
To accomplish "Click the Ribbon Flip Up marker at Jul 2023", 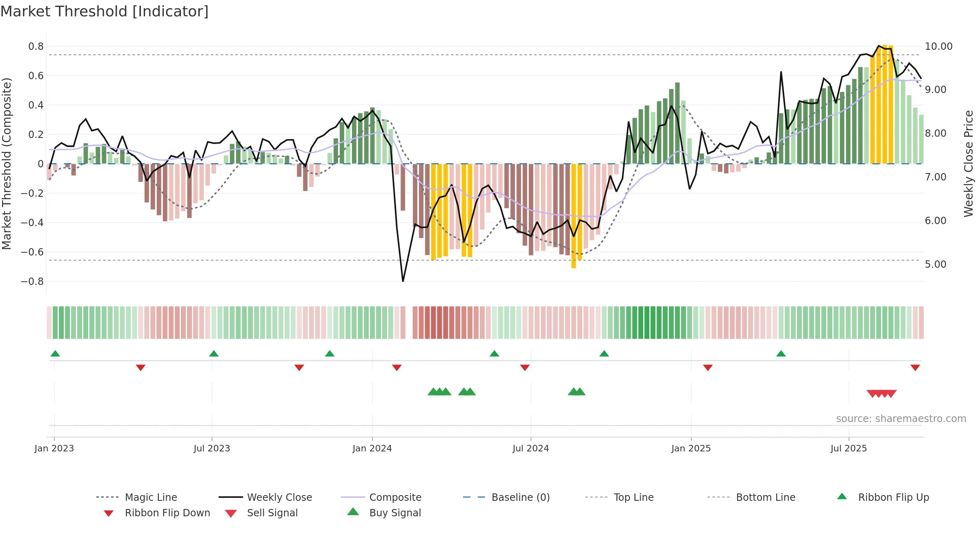I will (214, 353).
